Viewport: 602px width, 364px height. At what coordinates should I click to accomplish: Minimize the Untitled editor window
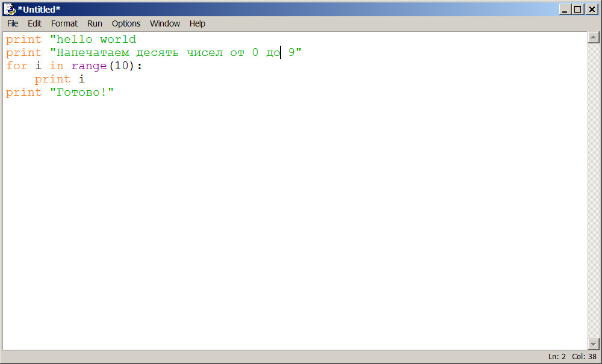click(x=565, y=10)
